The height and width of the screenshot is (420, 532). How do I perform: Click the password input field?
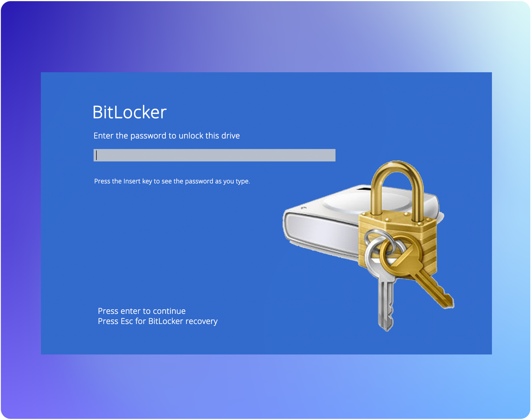tap(214, 155)
